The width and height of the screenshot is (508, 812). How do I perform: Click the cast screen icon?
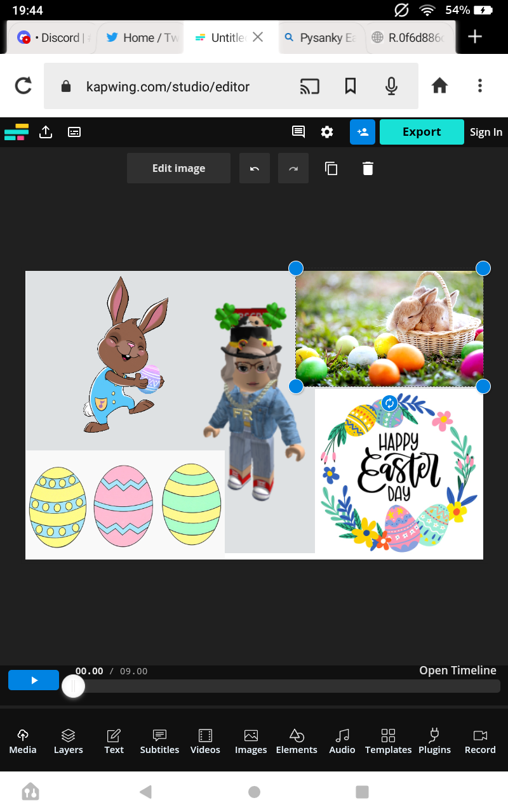pyautogui.click(x=309, y=86)
